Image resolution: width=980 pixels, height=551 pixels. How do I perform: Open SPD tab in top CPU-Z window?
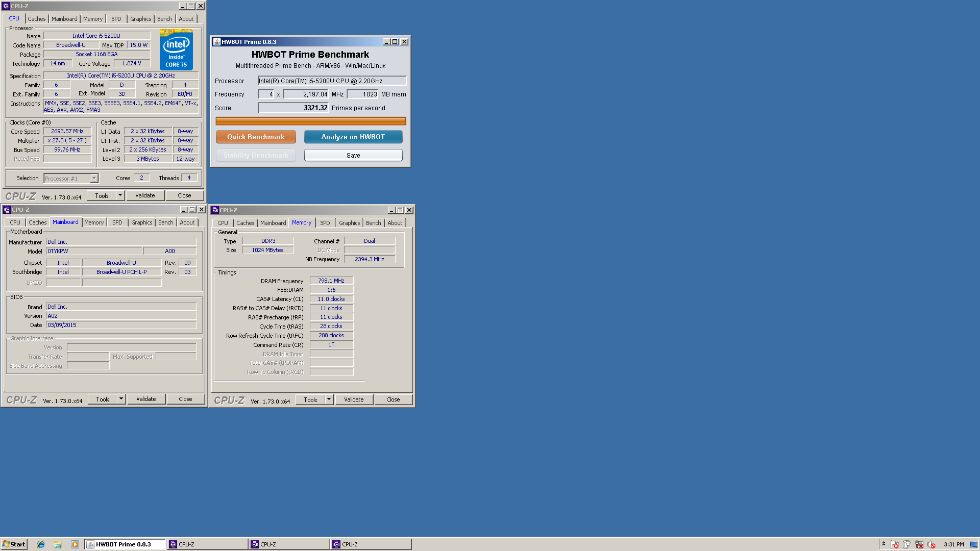(116, 19)
